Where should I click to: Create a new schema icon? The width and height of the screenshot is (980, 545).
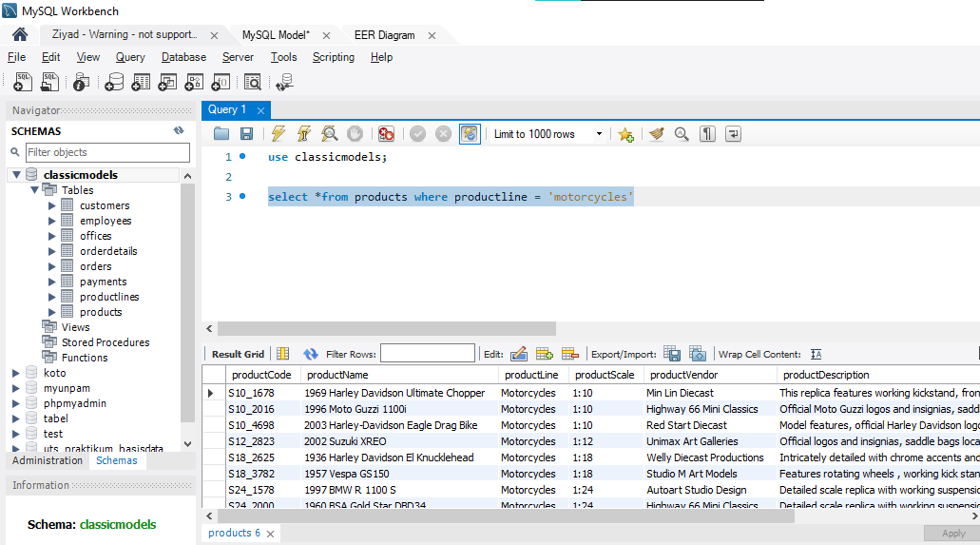coord(114,82)
